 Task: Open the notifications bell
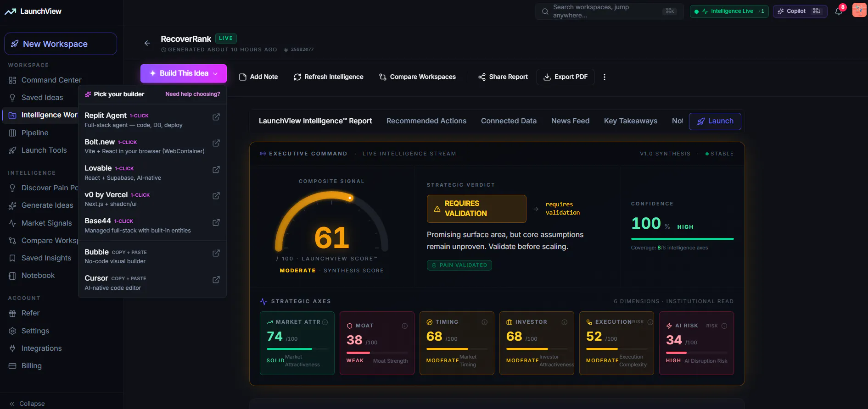839,11
